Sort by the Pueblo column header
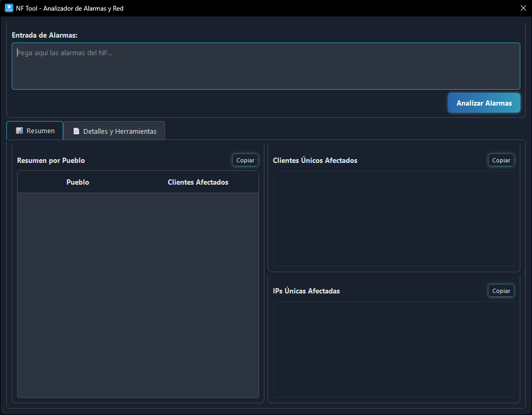Screen dimensions: 532x415 (x=78, y=182)
